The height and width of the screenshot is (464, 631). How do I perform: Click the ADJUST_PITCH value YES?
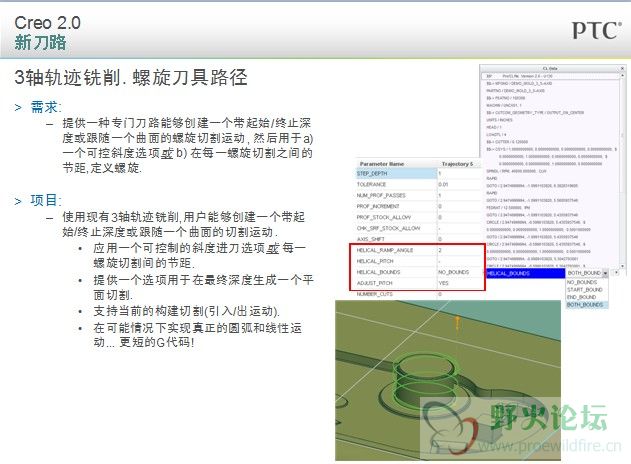[443, 283]
